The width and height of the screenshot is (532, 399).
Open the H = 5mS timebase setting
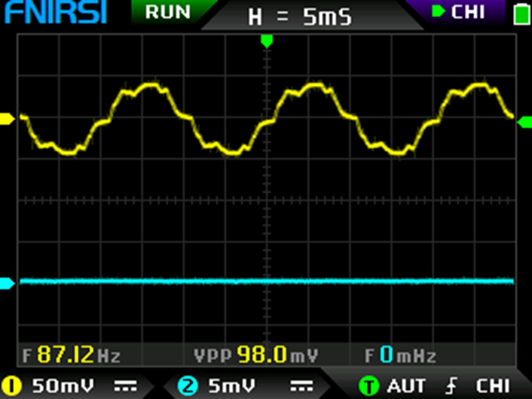[x=300, y=17]
